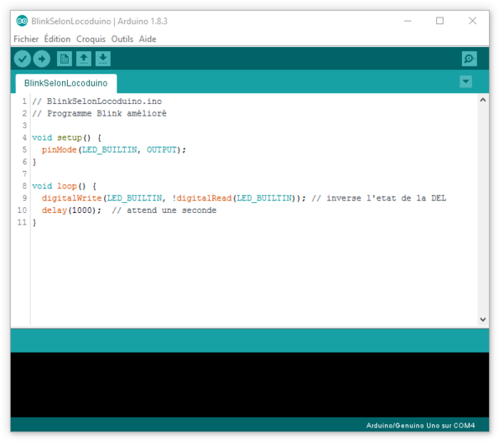The width and height of the screenshot is (504, 445).
Task: Place cursor on the delay(1000) line
Action: tap(129, 211)
